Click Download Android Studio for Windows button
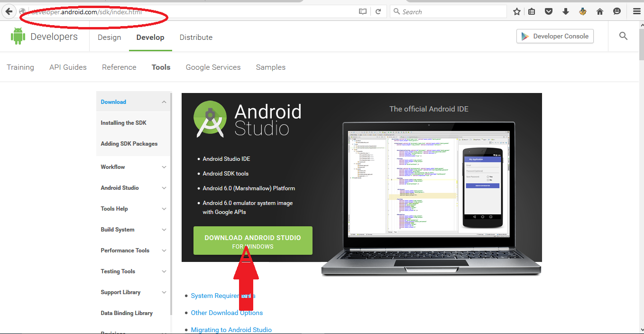The width and height of the screenshot is (644, 334). coord(253,241)
